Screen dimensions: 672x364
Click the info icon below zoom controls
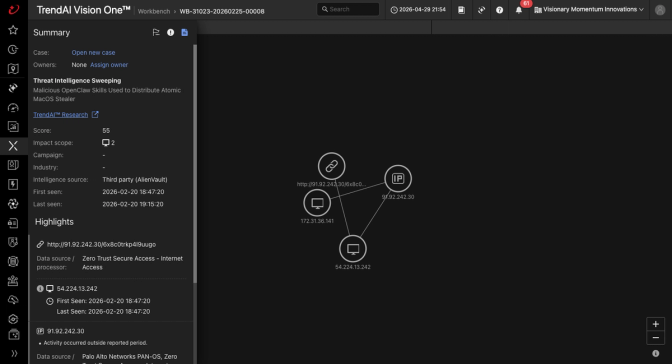tap(655, 353)
